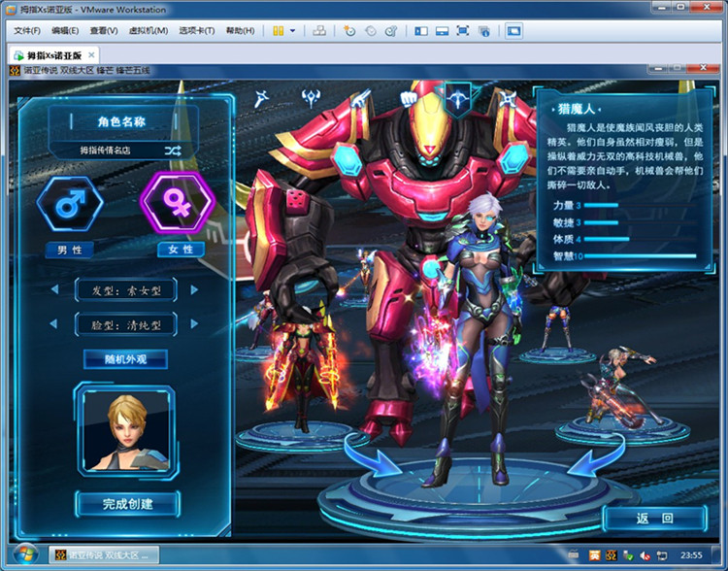Rotate character with right blue arrow
The height and width of the screenshot is (571, 728).
click(x=597, y=454)
